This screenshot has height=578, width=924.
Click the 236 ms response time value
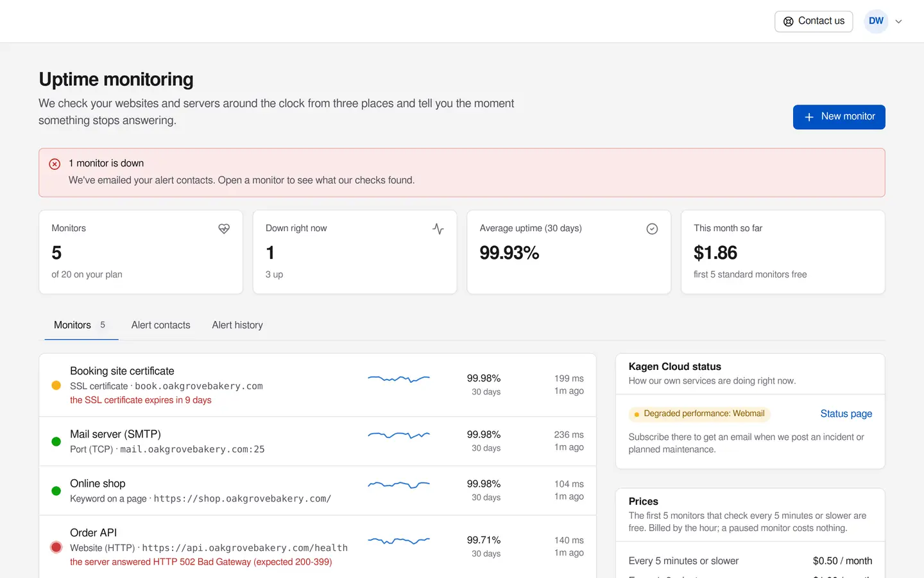(x=569, y=435)
